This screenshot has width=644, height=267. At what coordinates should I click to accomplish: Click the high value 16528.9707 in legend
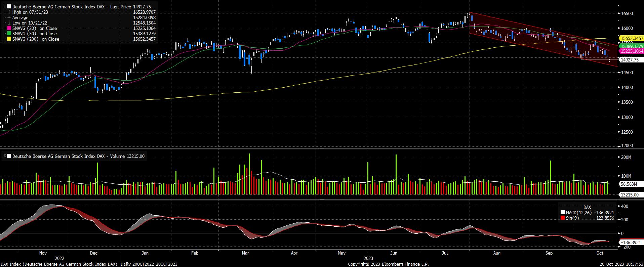pos(144,12)
